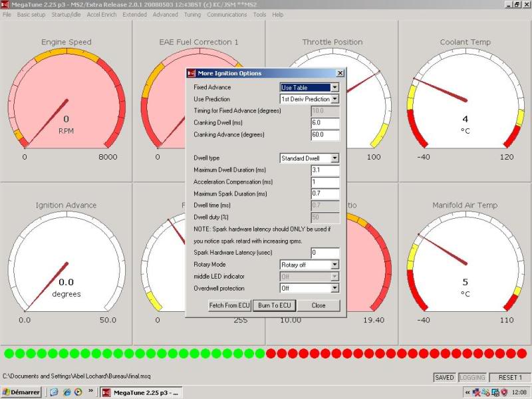Open the File menu
This screenshot has height=399, width=532.
point(7,15)
